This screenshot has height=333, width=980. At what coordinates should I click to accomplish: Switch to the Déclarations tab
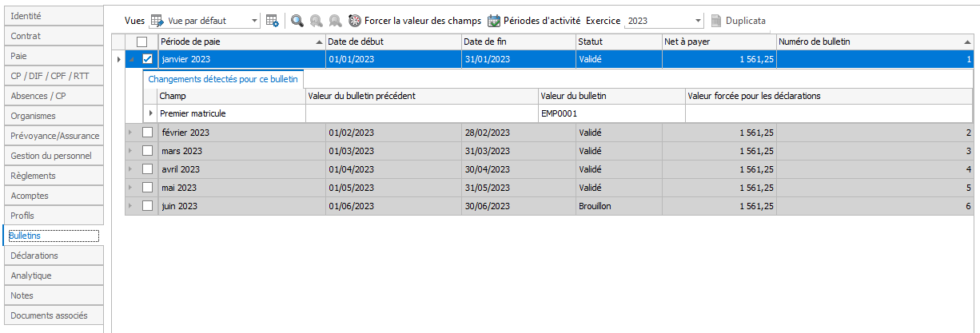[53, 256]
